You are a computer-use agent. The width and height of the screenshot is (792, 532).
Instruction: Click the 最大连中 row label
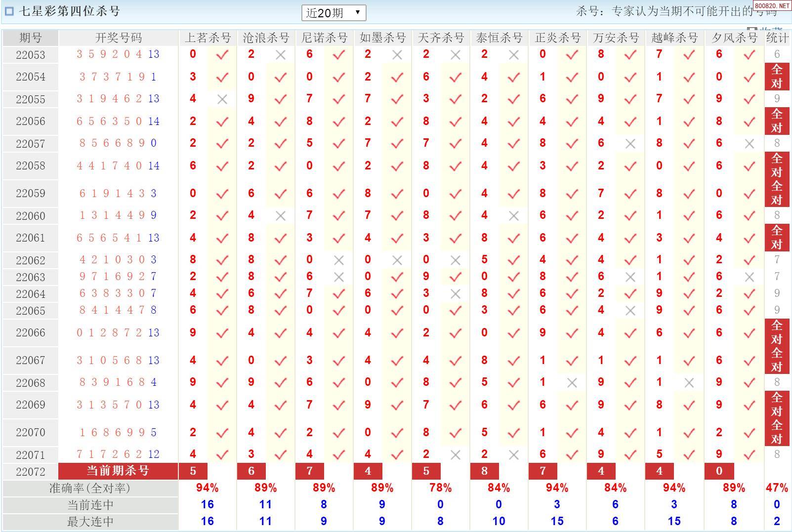pyautogui.click(x=90, y=522)
